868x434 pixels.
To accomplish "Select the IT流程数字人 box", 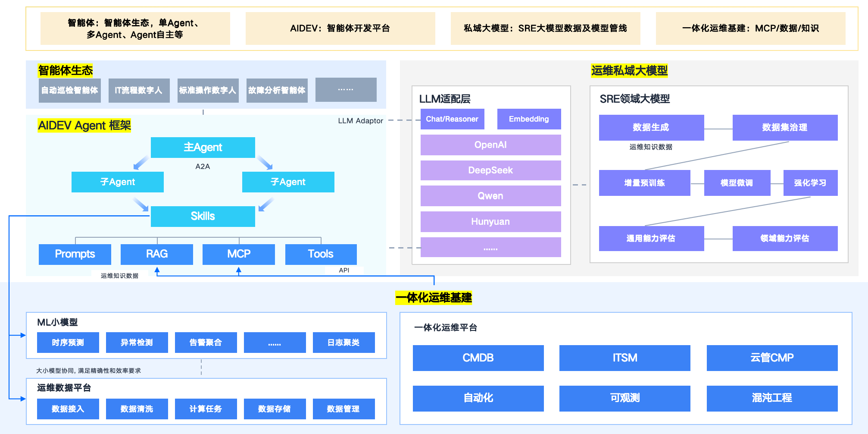I will point(139,91).
